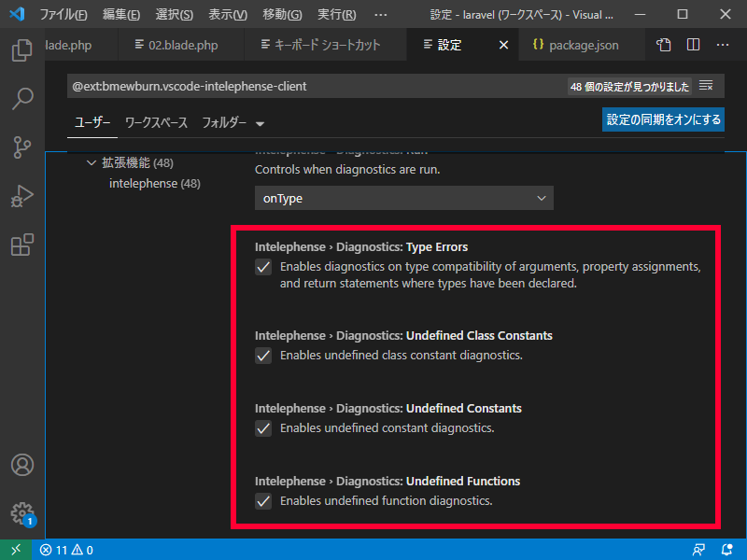Toggle Undefined Class Constants checkbox
Image resolution: width=747 pixels, height=560 pixels.
point(263,356)
